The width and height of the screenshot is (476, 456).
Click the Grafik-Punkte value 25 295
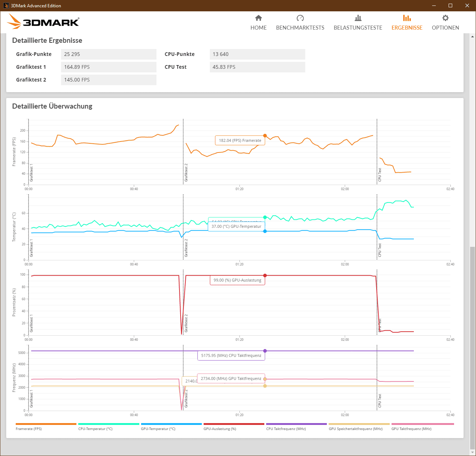pyautogui.click(x=109, y=54)
